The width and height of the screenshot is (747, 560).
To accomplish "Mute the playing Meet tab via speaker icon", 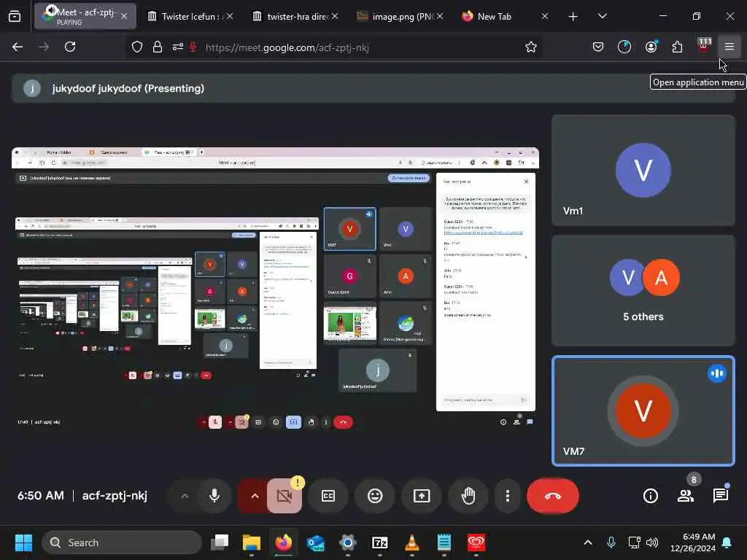I will pyautogui.click(x=51, y=10).
